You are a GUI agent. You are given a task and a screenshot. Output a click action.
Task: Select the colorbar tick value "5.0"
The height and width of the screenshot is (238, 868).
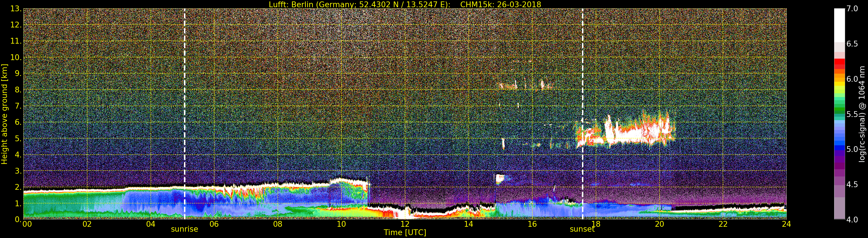pyautogui.click(x=852, y=149)
